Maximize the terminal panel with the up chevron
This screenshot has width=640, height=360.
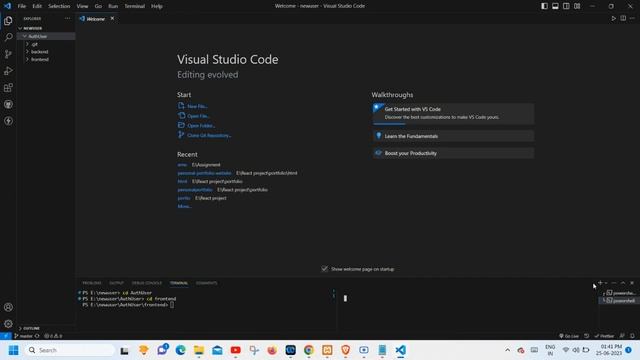623,283
